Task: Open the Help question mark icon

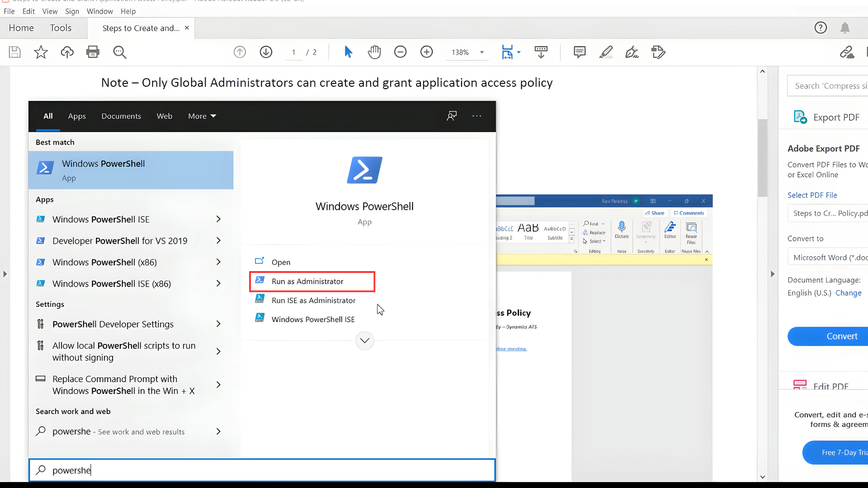Action: tap(821, 28)
